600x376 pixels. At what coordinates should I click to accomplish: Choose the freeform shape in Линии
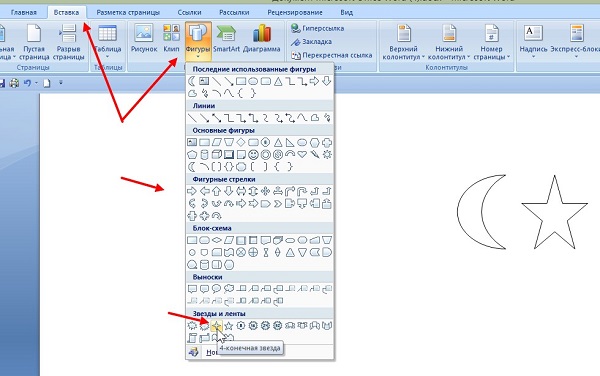pos(315,118)
